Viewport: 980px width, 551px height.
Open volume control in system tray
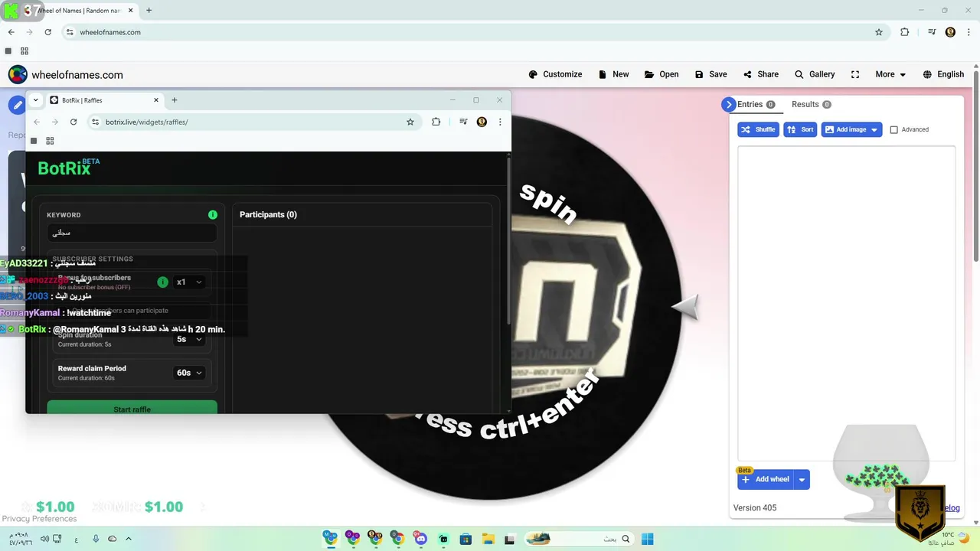[x=45, y=539]
